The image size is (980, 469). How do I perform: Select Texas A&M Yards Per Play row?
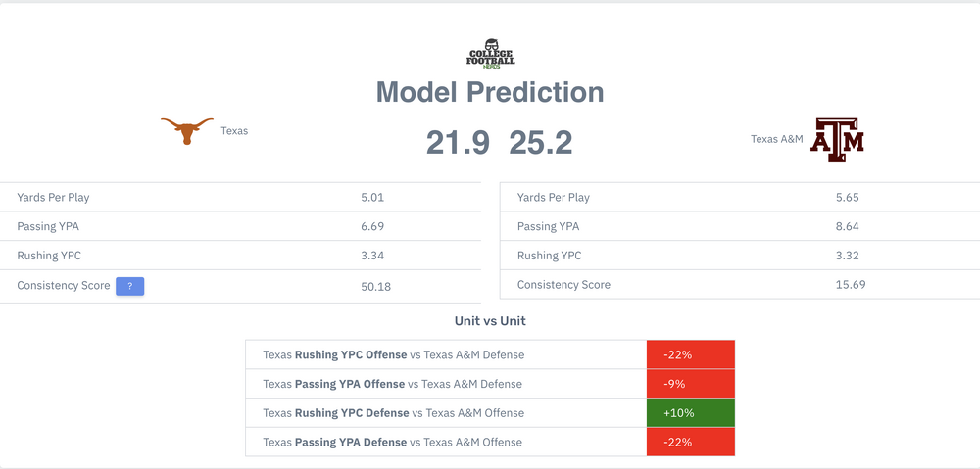point(739,197)
